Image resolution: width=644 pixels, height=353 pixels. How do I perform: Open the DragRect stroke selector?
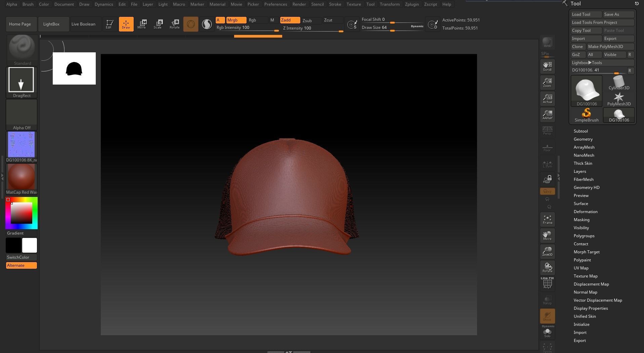(x=22, y=82)
